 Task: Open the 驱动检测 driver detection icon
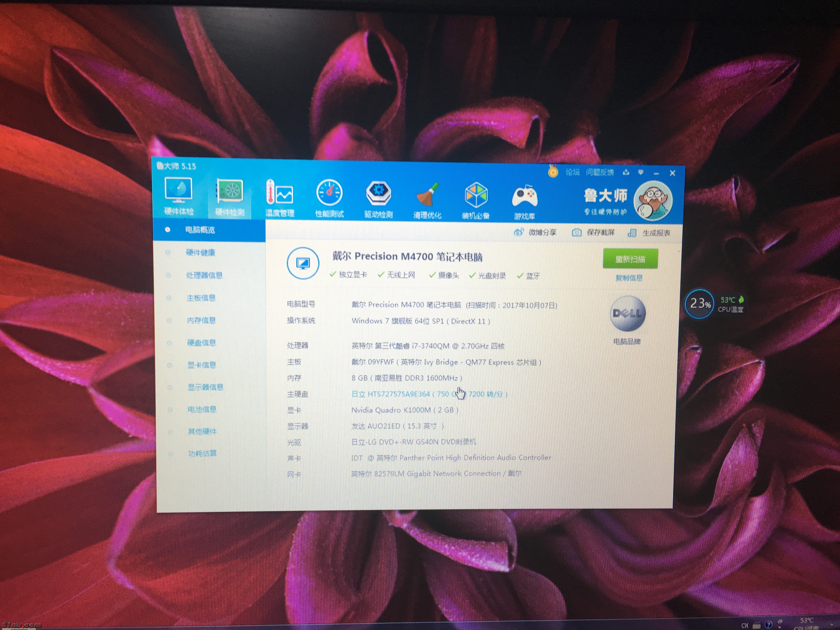coord(379,199)
